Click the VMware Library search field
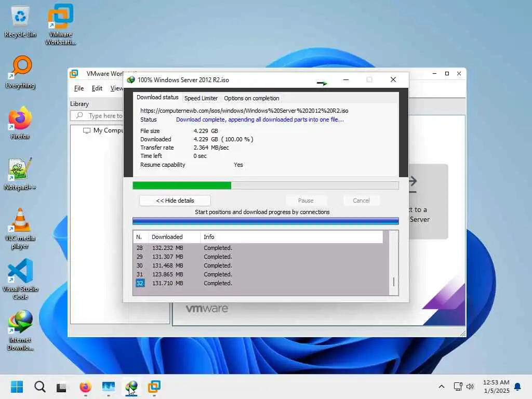 [x=97, y=116]
